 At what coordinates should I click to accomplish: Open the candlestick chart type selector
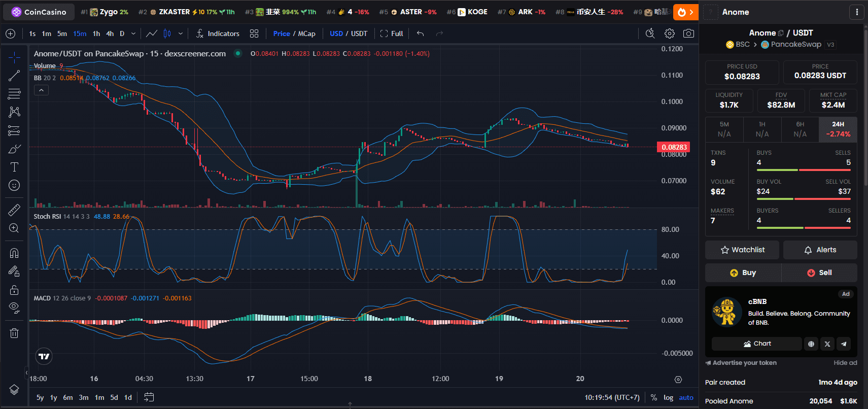coord(167,33)
